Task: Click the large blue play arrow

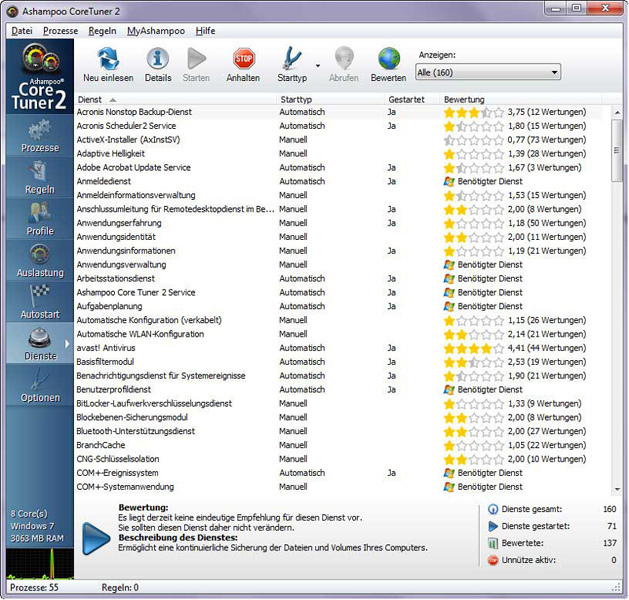Action: click(x=96, y=539)
